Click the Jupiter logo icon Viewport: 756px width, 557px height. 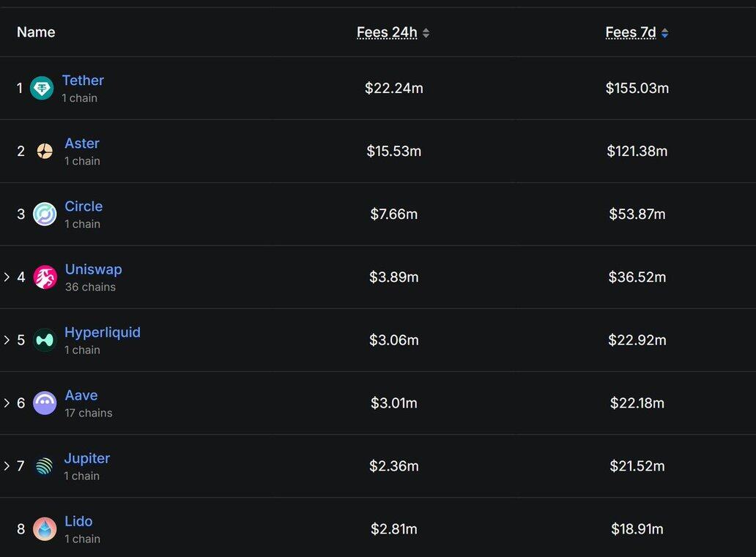[45, 466]
